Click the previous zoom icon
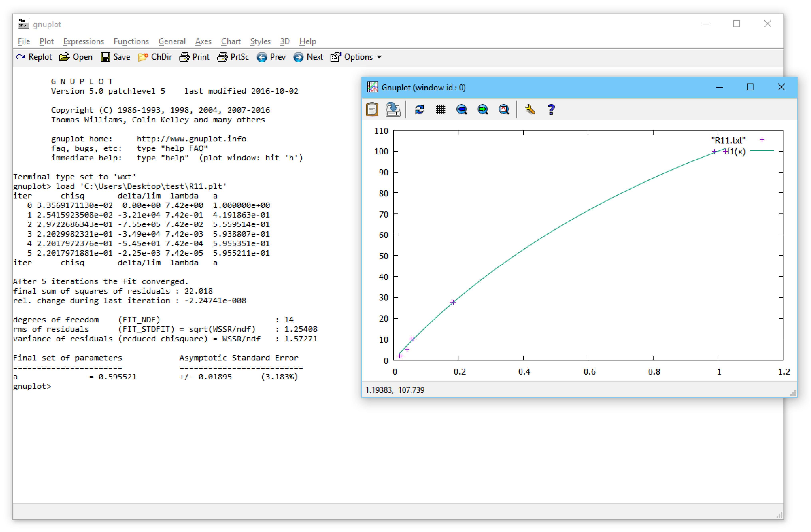The width and height of the screenshot is (811, 532). click(x=462, y=109)
